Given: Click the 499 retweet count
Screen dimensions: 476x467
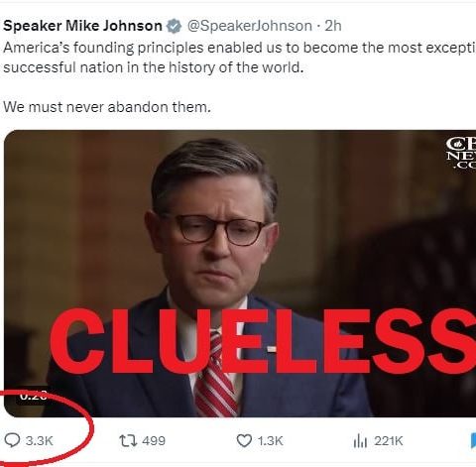Looking at the screenshot, I should [x=154, y=441].
